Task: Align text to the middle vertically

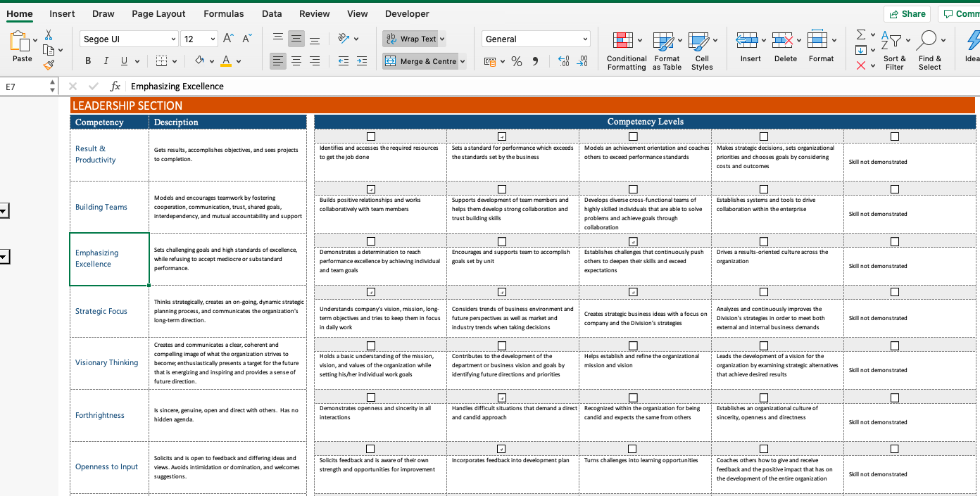Action: 296,39
